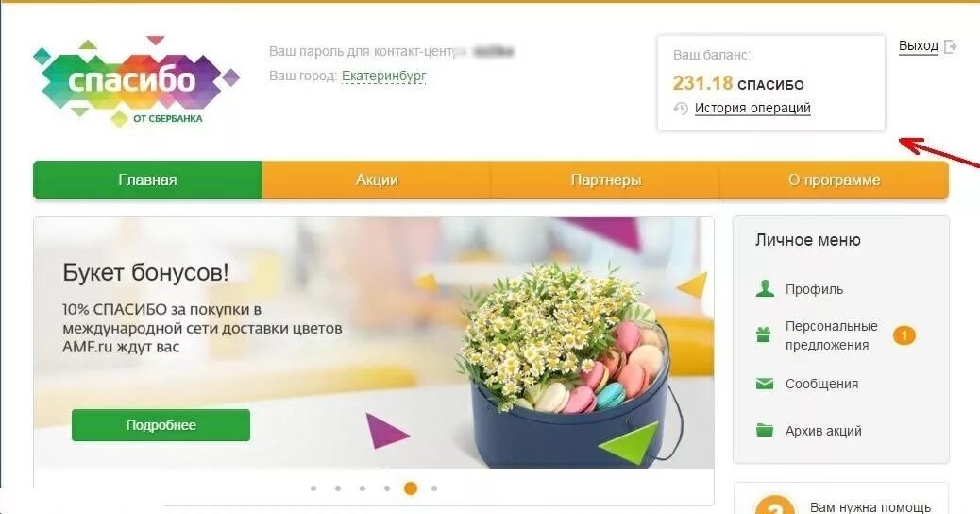Click the Спасибо от Сбербанка logo

(136, 81)
